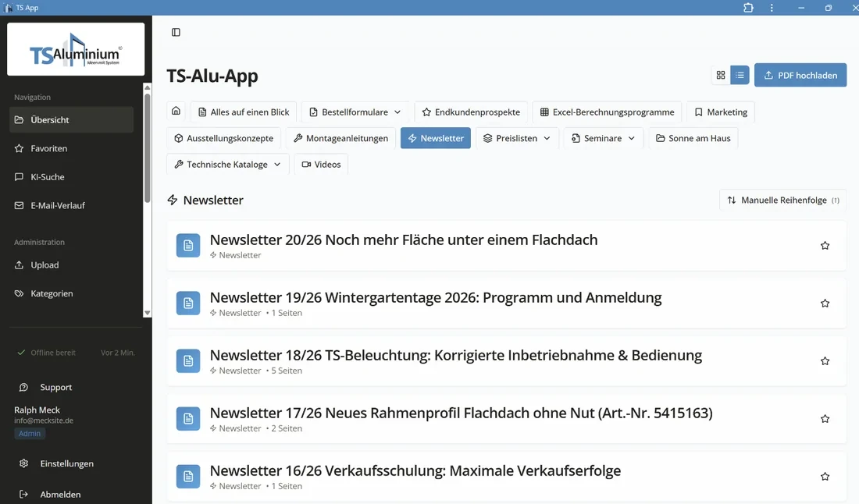
Task: Switch to list view layout
Action: [740, 75]
